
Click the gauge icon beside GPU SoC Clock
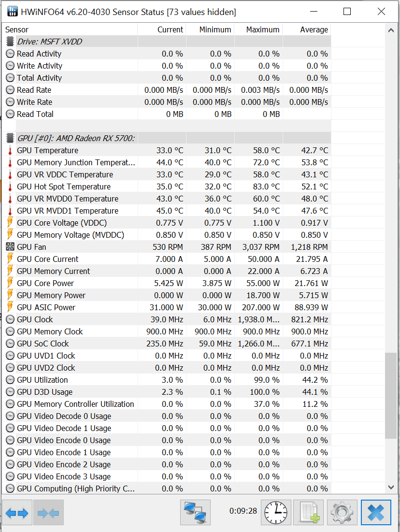pyautogui.click(x=10, y=344)
